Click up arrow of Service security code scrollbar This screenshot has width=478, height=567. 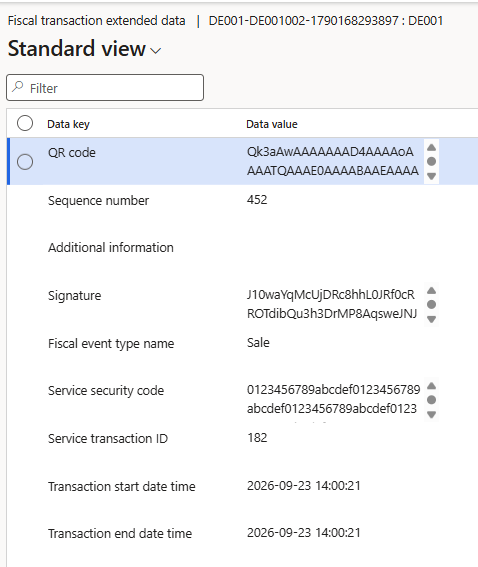[x=431, y=386]
